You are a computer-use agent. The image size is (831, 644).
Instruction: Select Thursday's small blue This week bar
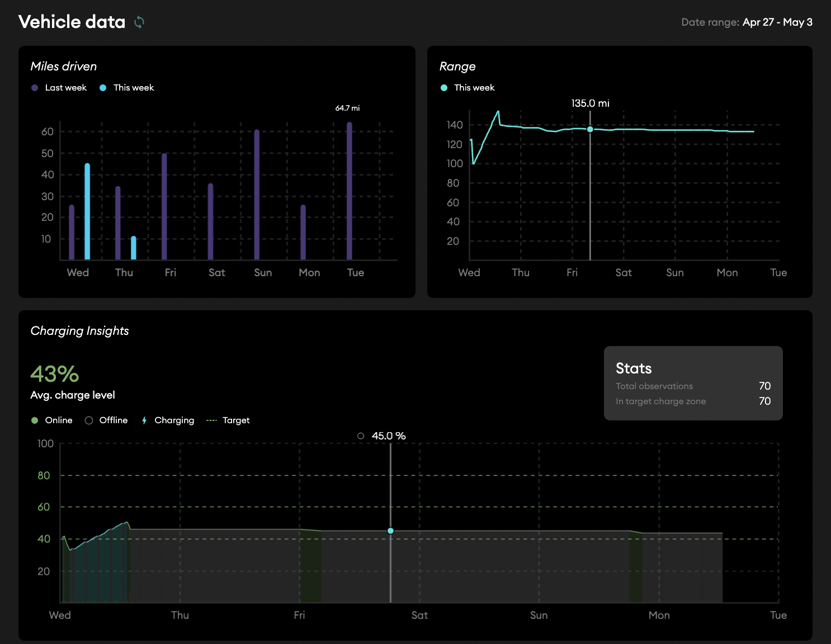(134, 248)
